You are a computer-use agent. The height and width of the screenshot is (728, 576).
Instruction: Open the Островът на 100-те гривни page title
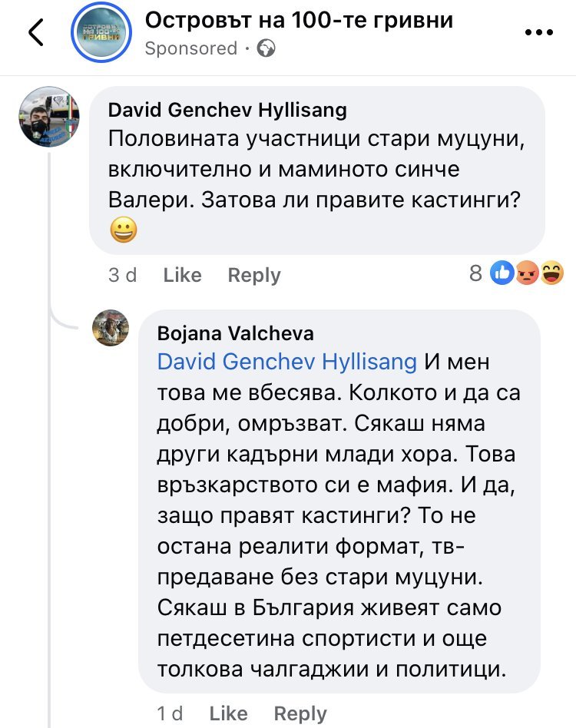[299, 21]
